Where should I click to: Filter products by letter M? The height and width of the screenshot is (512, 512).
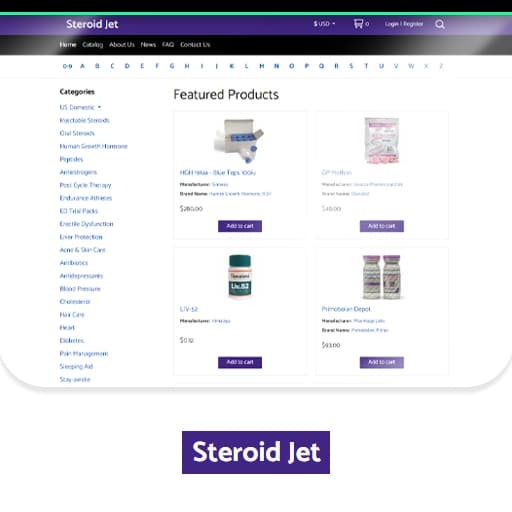pos(262,66)
